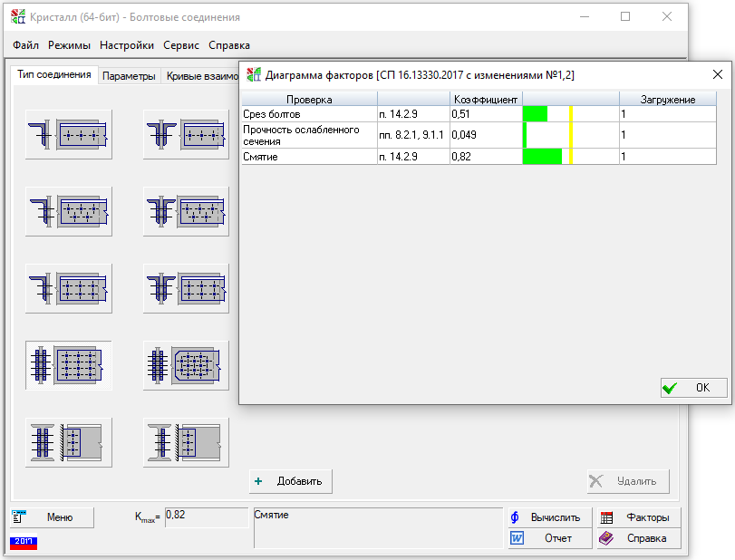The height and width of the screenshot is (560, 735).
Task: Pick I-beam end connection with two bolt columns
Action: (69, 442)
